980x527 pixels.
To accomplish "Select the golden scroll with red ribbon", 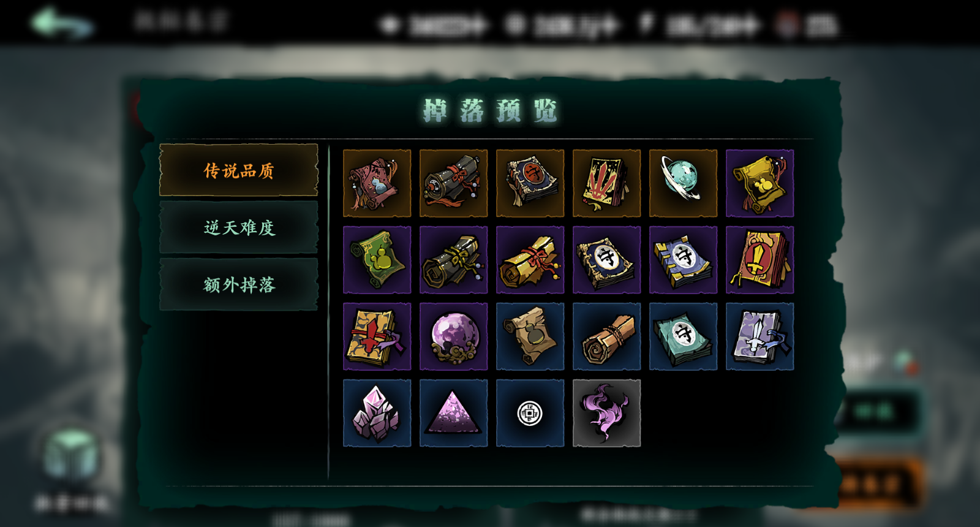I will point(530,260).
